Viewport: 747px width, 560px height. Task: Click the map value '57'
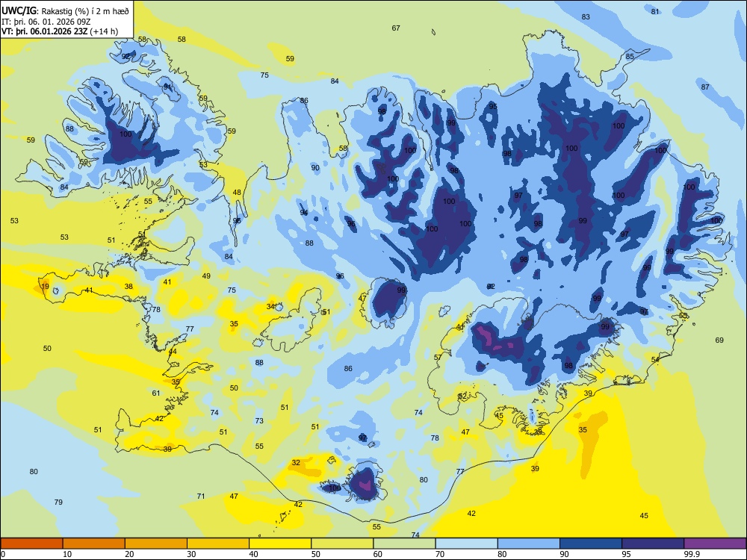click(438, 357)
